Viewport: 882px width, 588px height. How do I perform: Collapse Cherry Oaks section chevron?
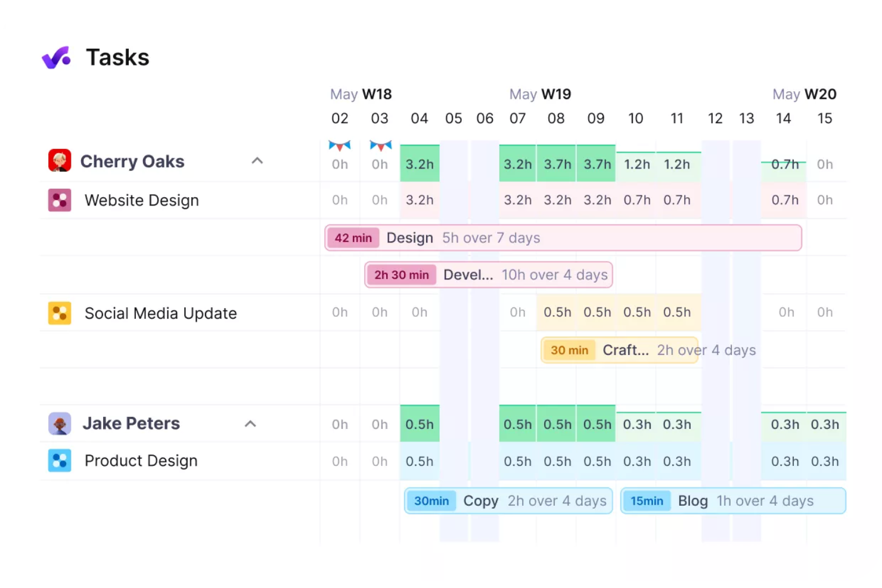pyautogui.click(x=257, y=161)
